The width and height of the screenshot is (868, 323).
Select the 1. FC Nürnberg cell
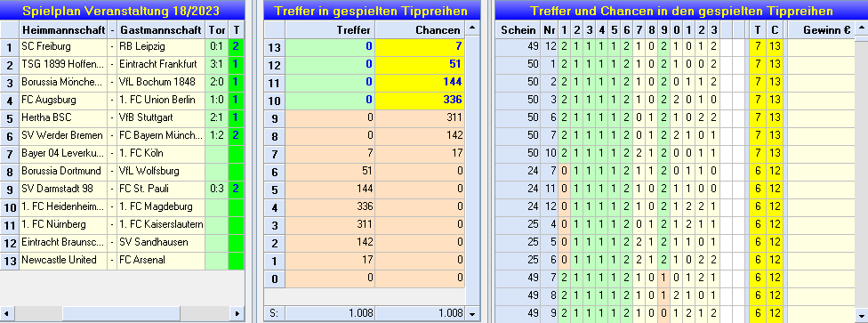pos(64,224)
